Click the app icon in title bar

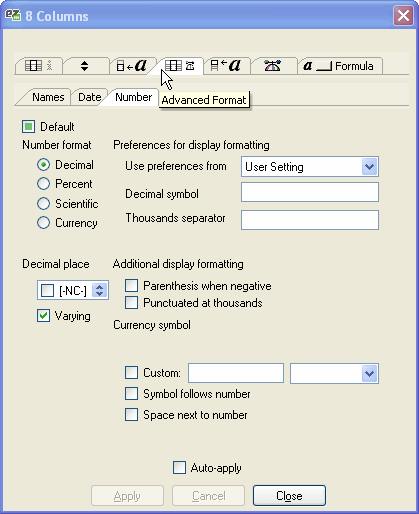tap(13, 16)
